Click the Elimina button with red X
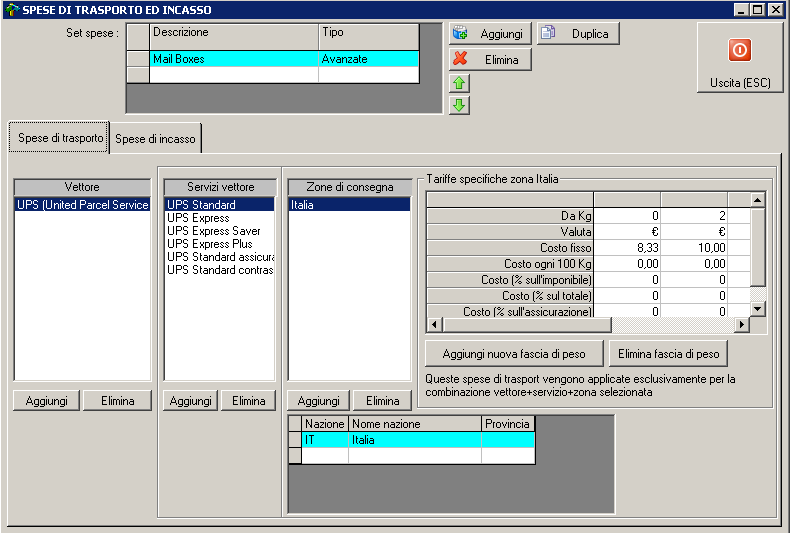This screenshot has width=790, height=533. pos(490,59)
